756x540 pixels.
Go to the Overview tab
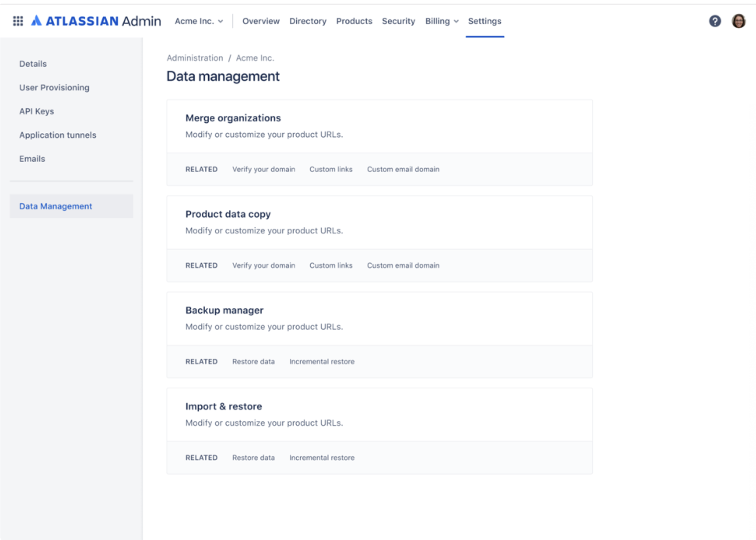point(261,21)
